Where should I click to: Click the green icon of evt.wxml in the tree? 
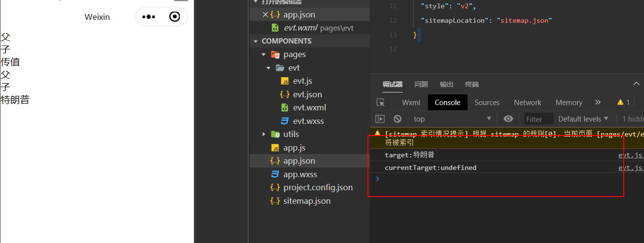(285, 107)
